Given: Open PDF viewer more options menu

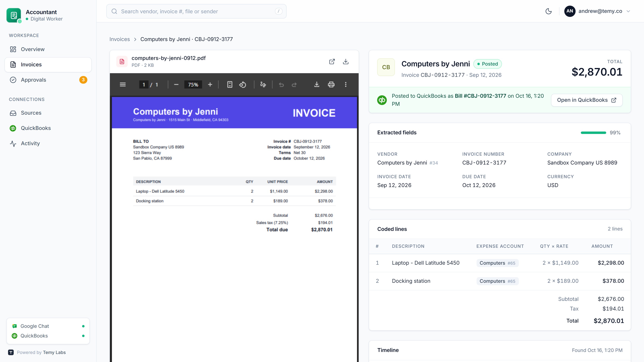Looking at the screenshot, I should [346, 85].
